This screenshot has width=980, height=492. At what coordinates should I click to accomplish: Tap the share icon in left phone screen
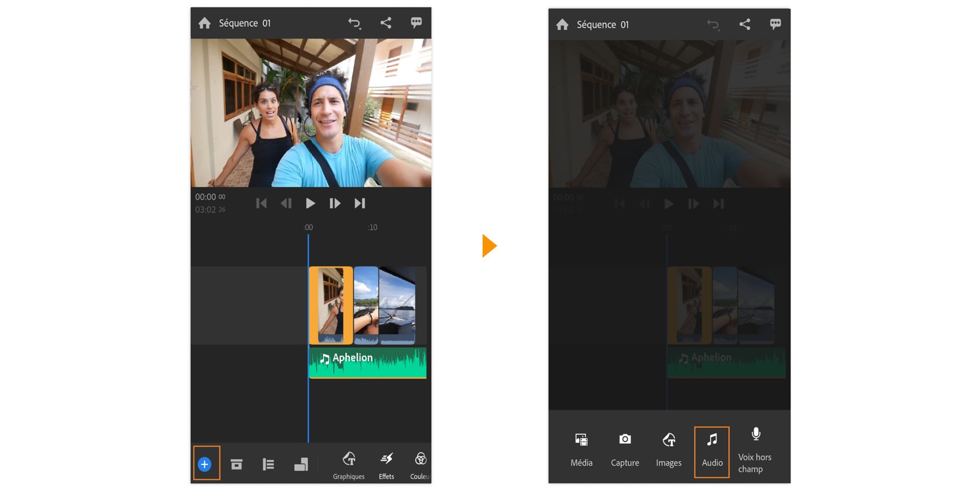386,22
